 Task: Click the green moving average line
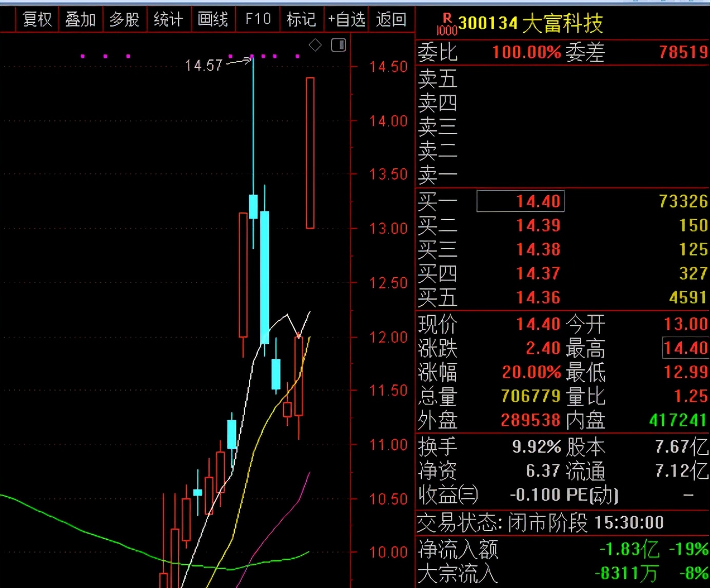tap(77, 527)
